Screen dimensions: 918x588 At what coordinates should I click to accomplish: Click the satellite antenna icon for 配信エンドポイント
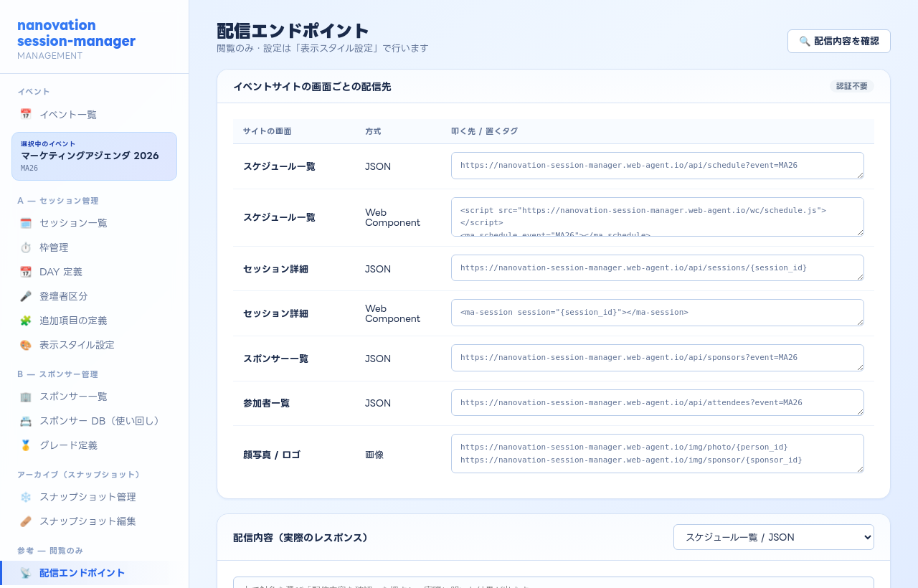[26, 573]
